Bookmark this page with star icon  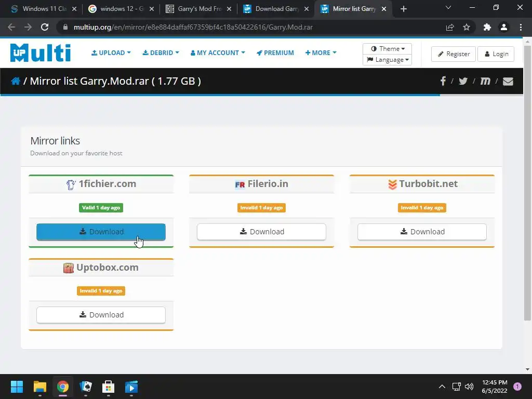point(467,27)
